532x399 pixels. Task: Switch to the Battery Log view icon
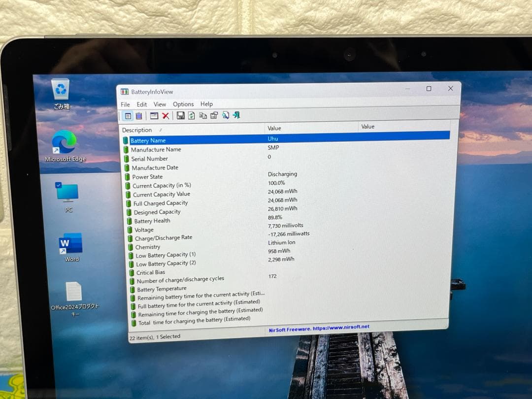click(139, 116)
